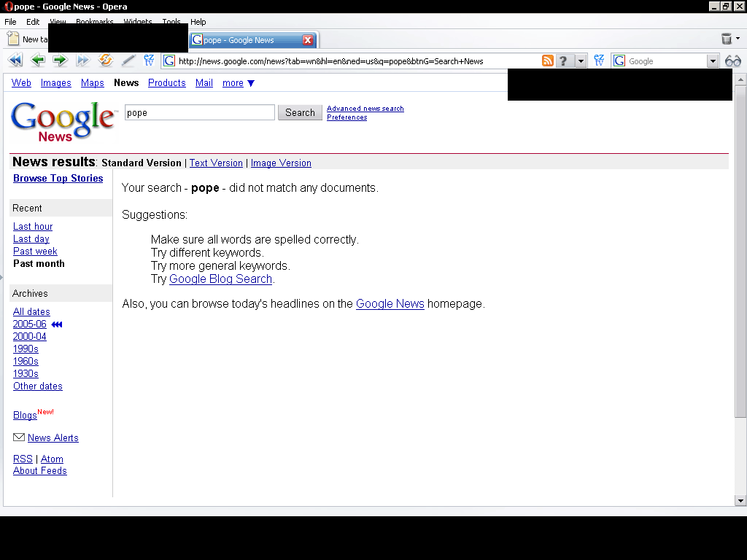Go to the Mail link
This screenshot has width=747, height=560.
204,83
